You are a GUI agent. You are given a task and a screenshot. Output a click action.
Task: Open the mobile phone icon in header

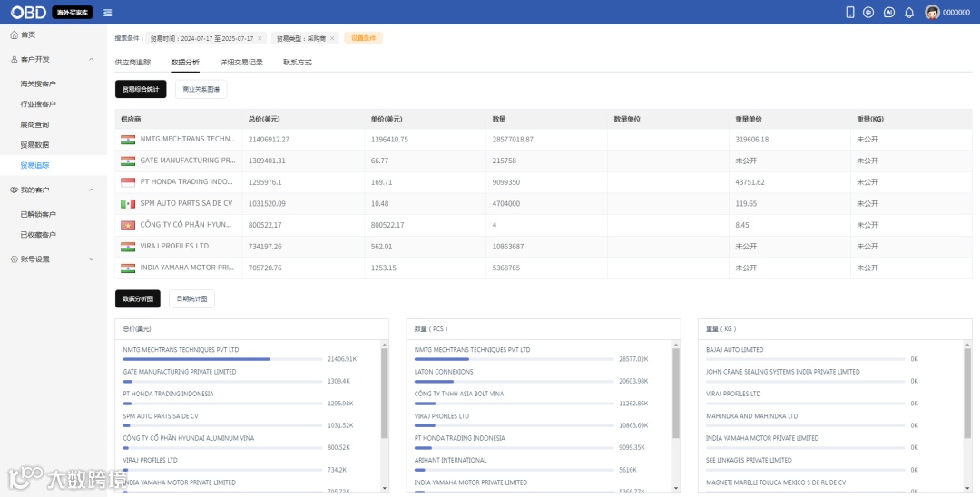click(850, 12)
